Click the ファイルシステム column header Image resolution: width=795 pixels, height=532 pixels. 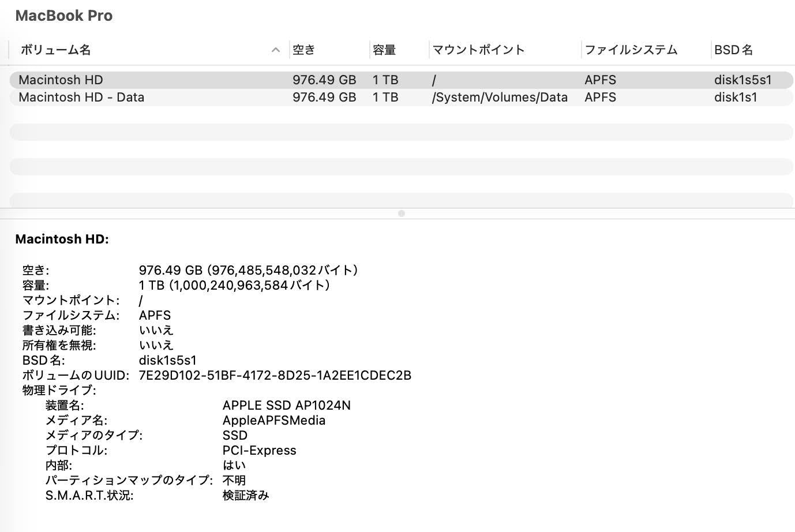tap(631, 50)
